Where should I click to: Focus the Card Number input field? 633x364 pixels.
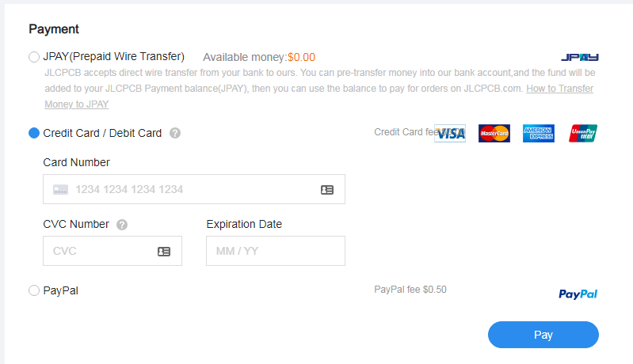194,189
